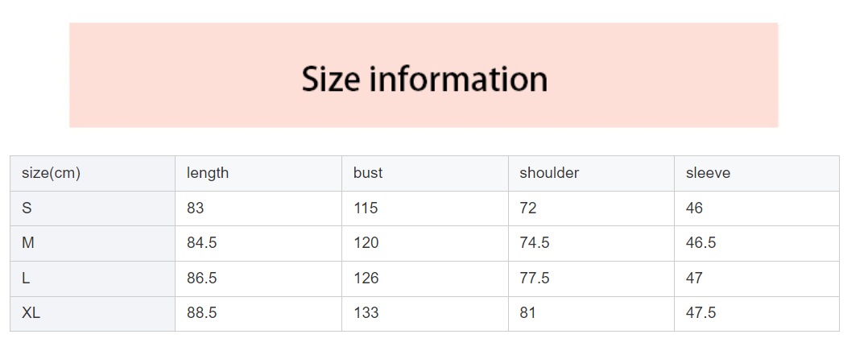
Task: Select the bust value 115
Action: (366, 208)
